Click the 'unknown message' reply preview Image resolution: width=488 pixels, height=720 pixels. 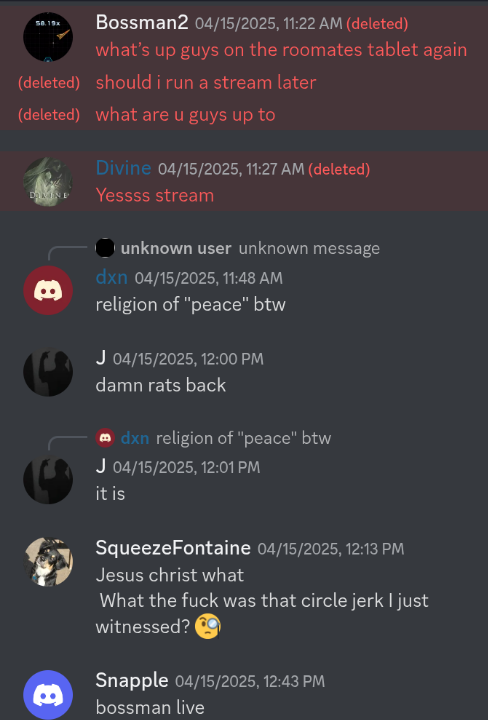[x=309, y=248]
